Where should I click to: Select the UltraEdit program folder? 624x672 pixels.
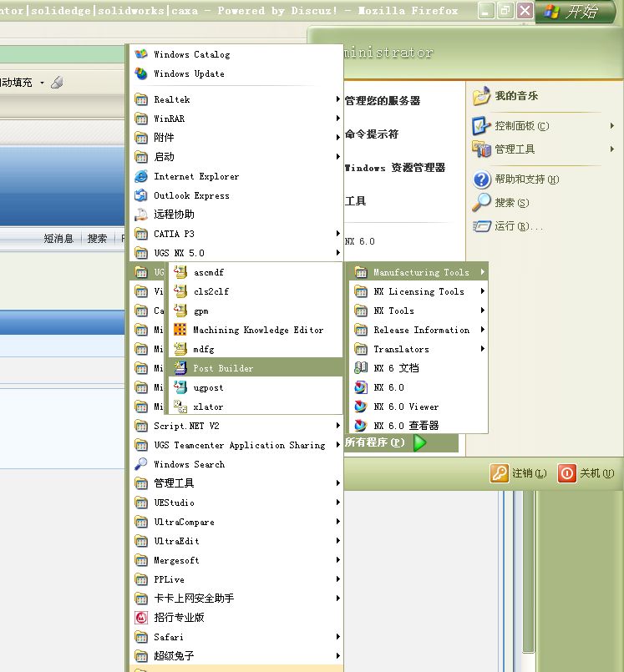pyautogui.click(x=236, y=541)
